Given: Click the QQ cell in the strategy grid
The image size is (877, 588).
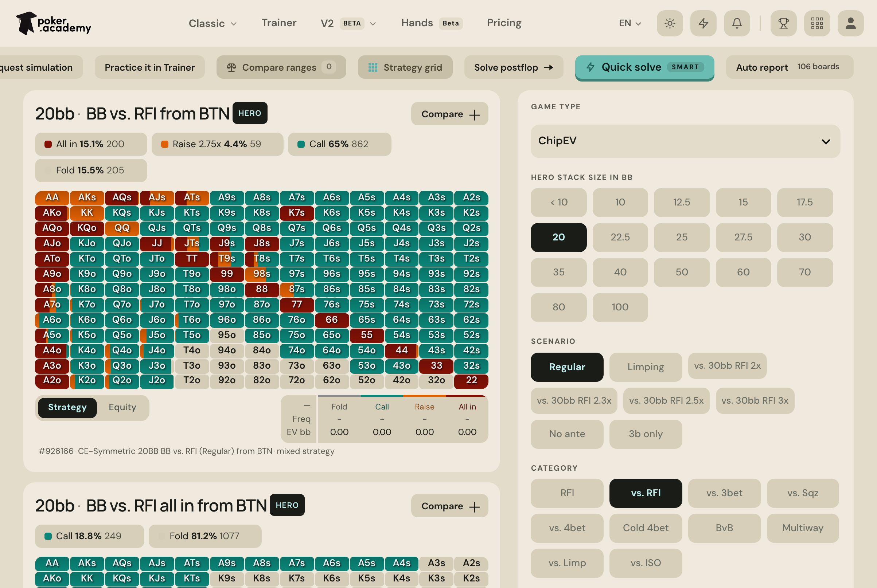Looking at the screenshot, I should (122, 228).
